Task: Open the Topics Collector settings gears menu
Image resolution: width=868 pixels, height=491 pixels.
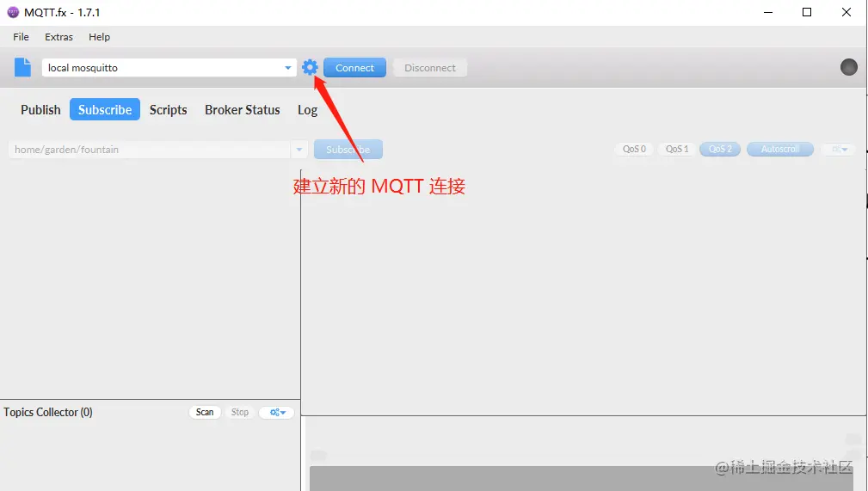Action: (x=277, y=413)
